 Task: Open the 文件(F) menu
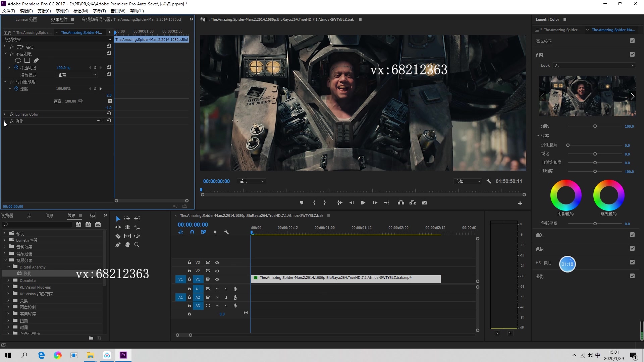9,11
